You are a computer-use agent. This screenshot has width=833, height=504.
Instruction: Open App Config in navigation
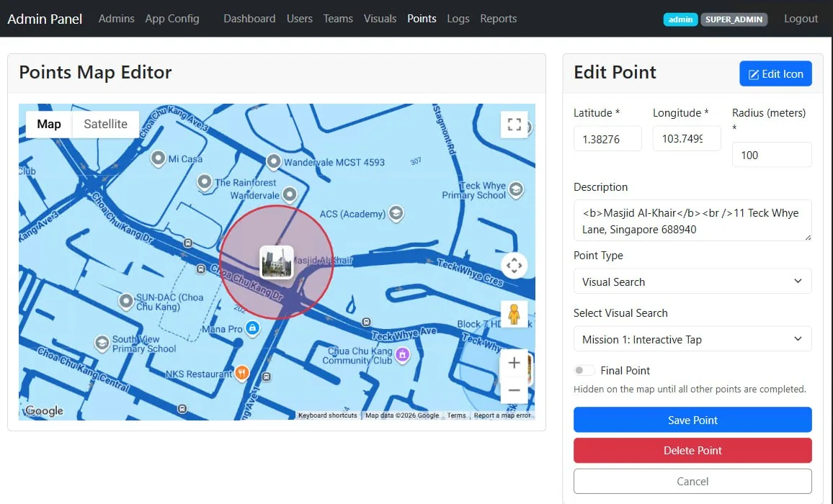[172, 19]
